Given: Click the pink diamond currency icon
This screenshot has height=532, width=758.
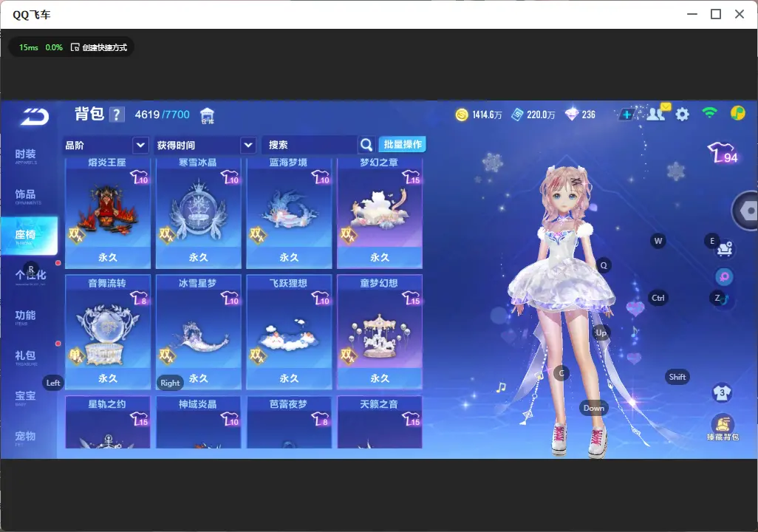Looking at the screenshot, I should pos(572,115).
